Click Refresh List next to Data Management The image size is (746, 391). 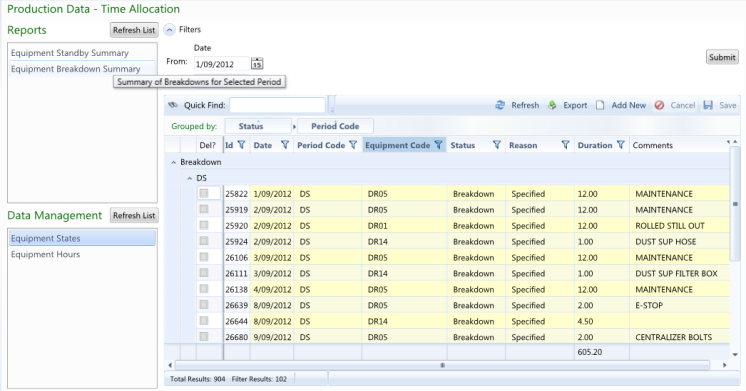(134, 215)
